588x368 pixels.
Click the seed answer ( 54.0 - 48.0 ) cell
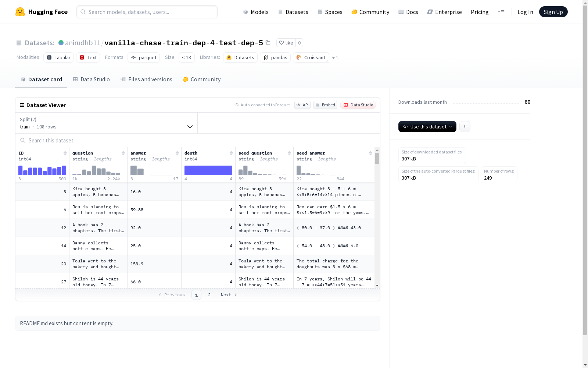coord(334,246)
